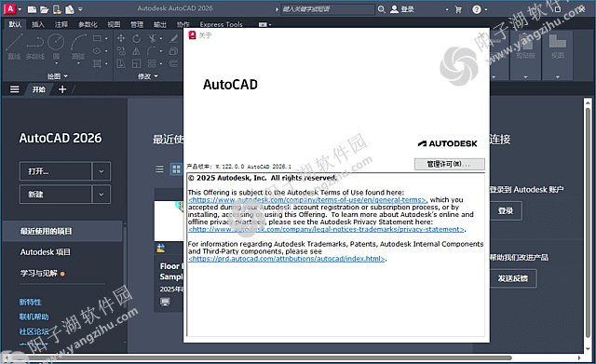Select the Polyline (多段线) tool

[35, 47]
